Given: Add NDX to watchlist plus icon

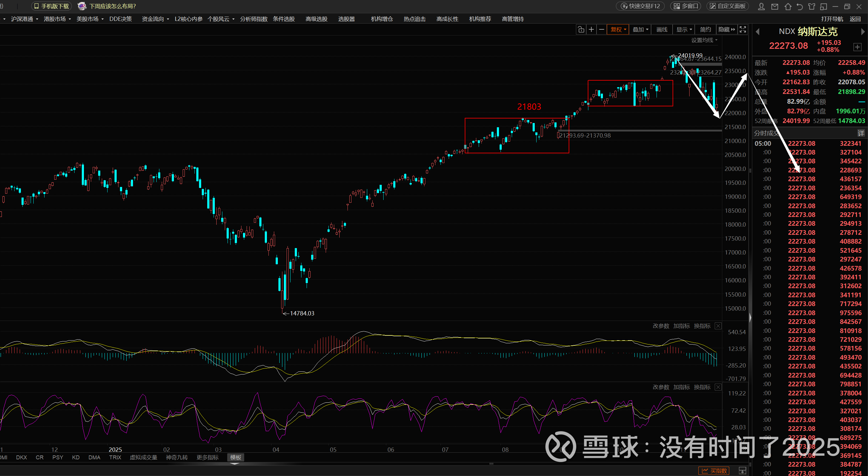Looking at the screenshot, I should (x=857, y=47).
